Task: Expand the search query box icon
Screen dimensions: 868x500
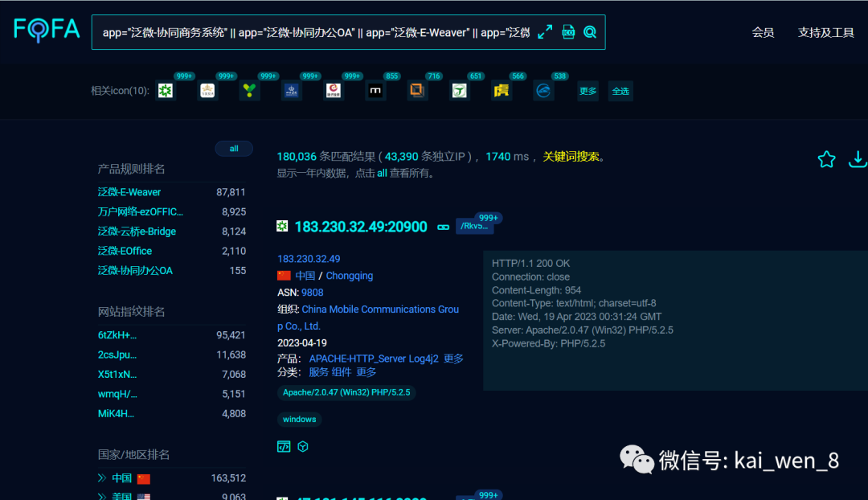Action: click(545, 32)
